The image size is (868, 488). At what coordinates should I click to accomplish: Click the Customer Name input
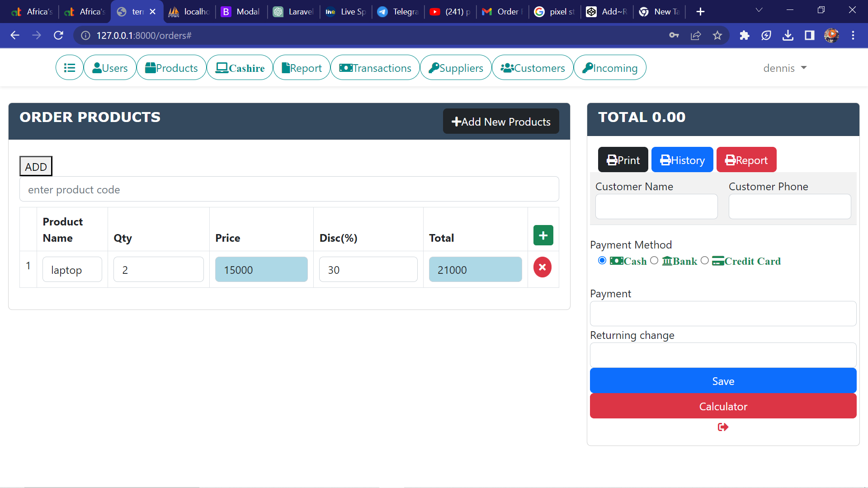656,207
